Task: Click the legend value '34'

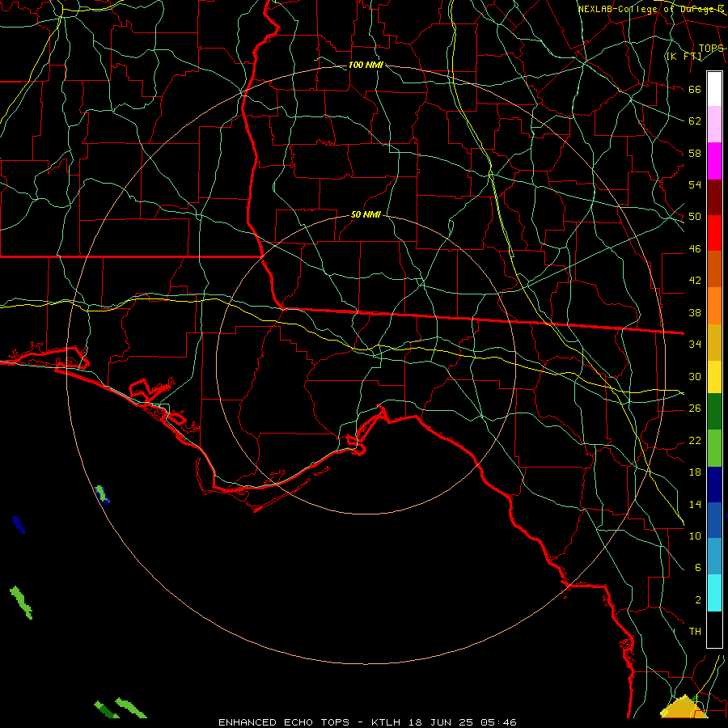Action: point(695,344)
